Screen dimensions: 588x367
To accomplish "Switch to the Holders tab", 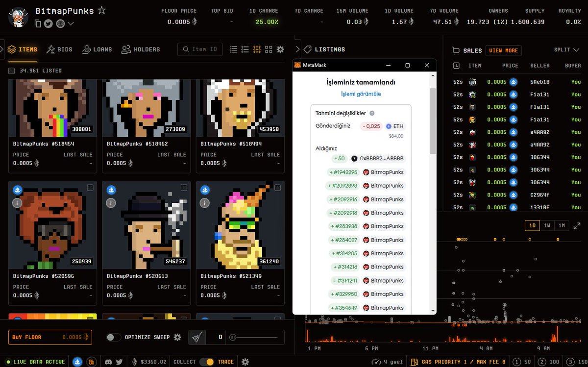I will 141,49.
